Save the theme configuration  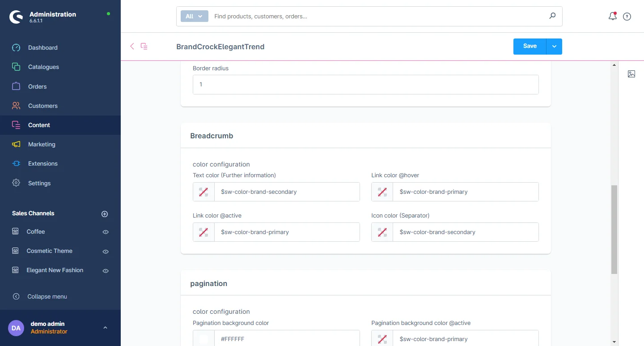point(530,47)
